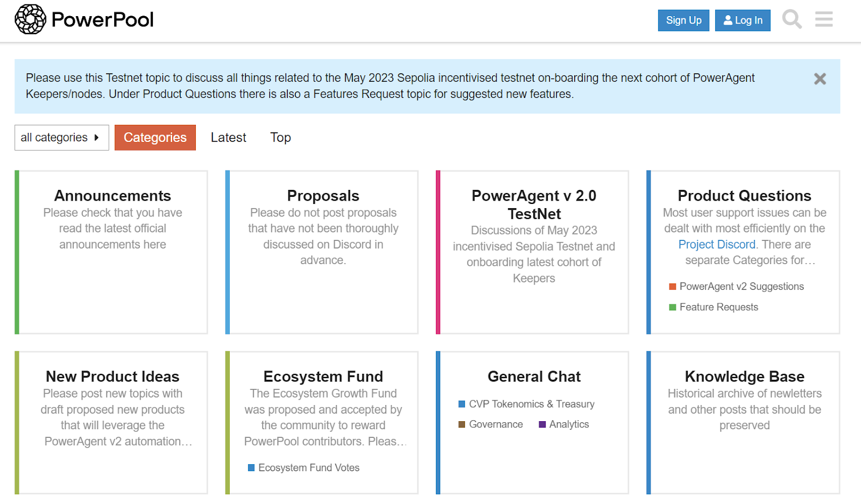Click the blue square beside Ecosystem Fund Votes
Viewport: 861px width, 504px height.
pyautogui.click(x=251, y=468)
